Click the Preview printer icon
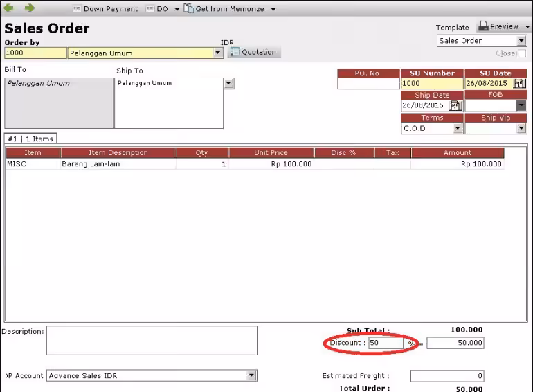 [x=483, y=26]
